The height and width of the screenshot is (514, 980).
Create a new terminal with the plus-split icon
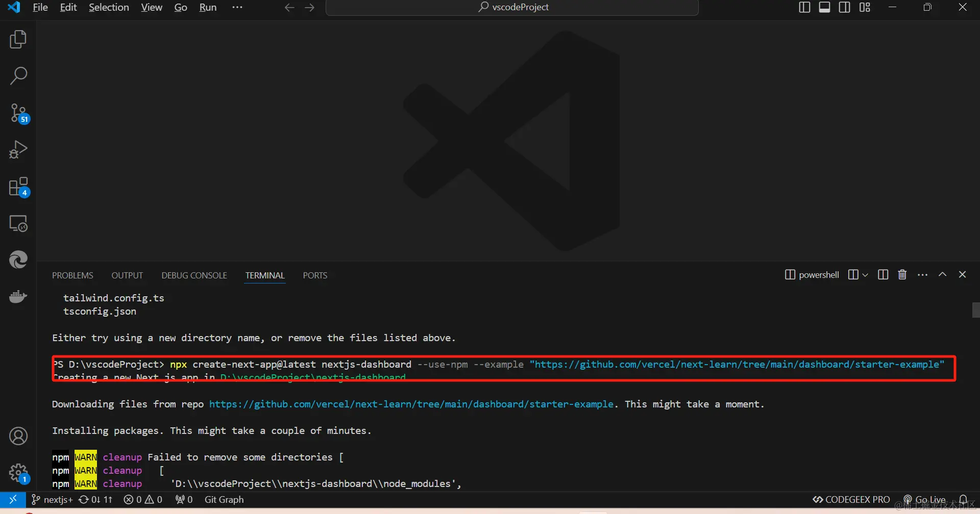(853, 275)
